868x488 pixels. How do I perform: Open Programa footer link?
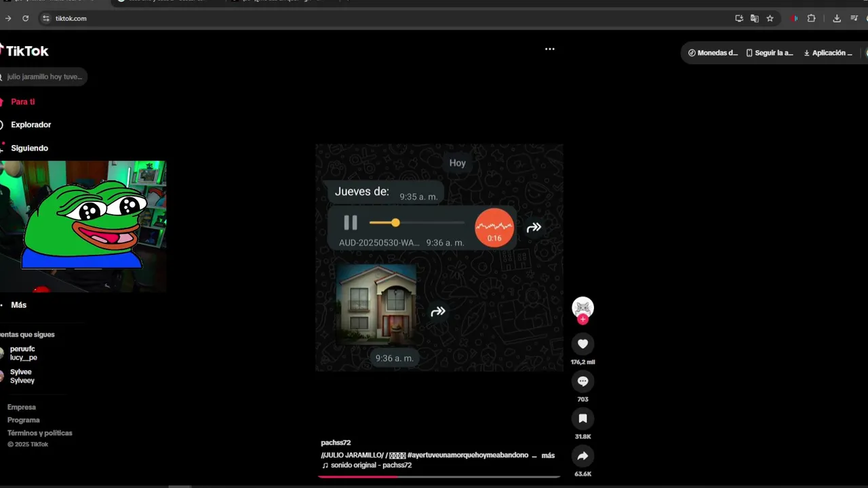[24, 420]
